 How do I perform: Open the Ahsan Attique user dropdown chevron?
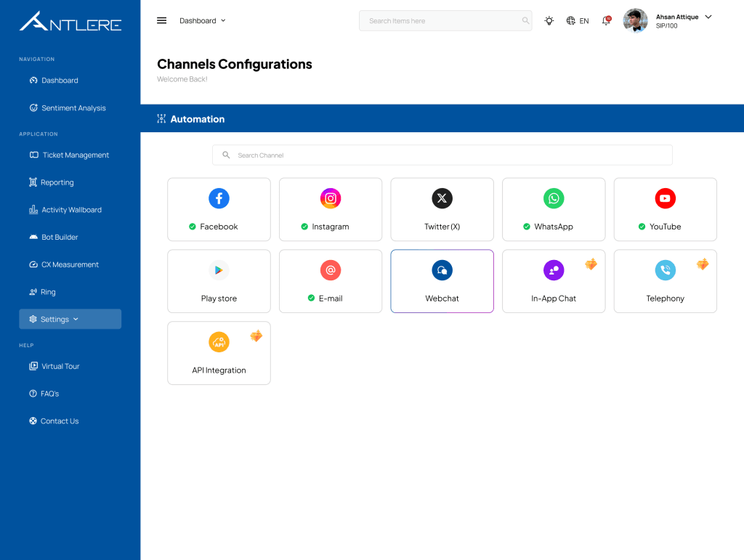click(708, 17)
